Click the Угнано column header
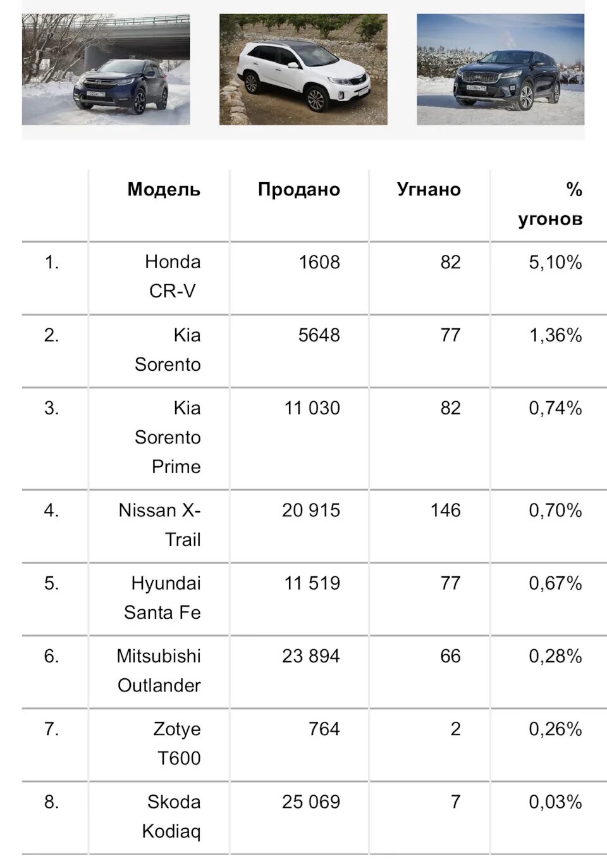This screenshot has height=868, width=607. (x=429, y=189)
